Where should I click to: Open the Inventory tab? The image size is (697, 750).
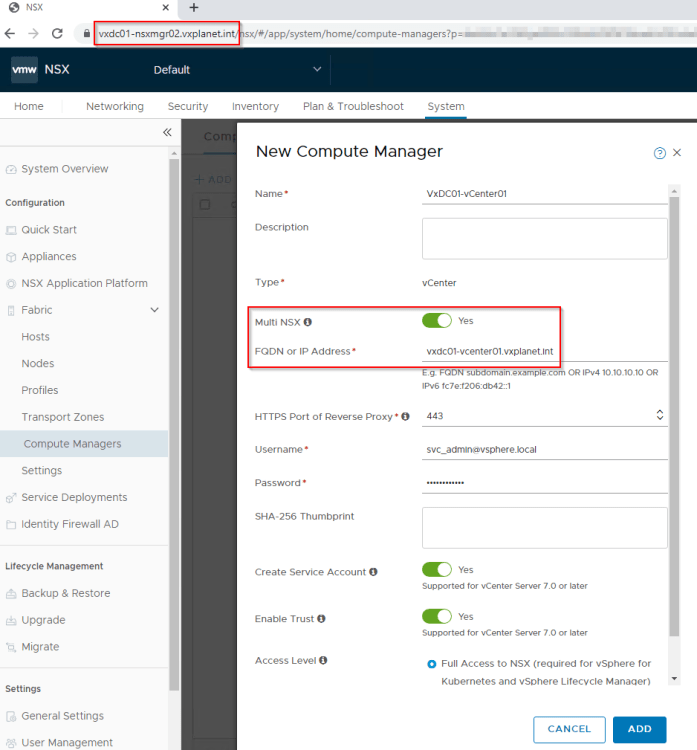click(x=255, y=106)
